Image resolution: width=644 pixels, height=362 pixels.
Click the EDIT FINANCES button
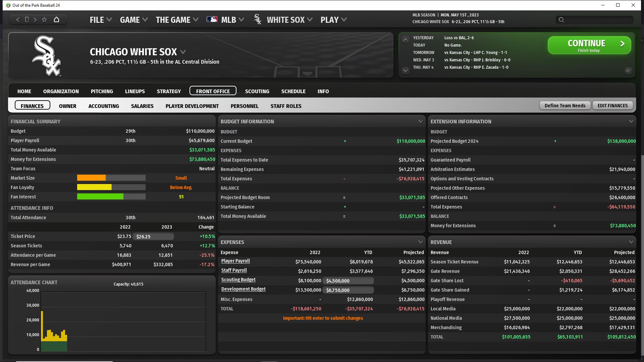[612, 106]
